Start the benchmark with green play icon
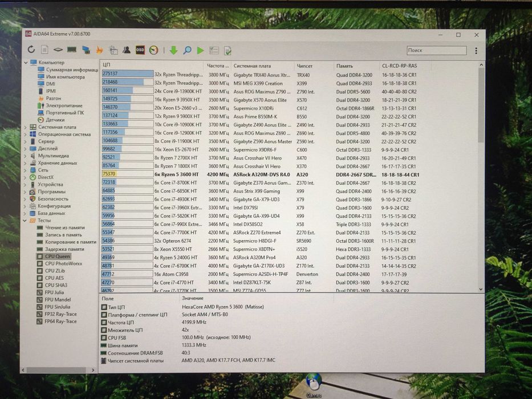The image size is (532, 399). [x=201, y=51]
